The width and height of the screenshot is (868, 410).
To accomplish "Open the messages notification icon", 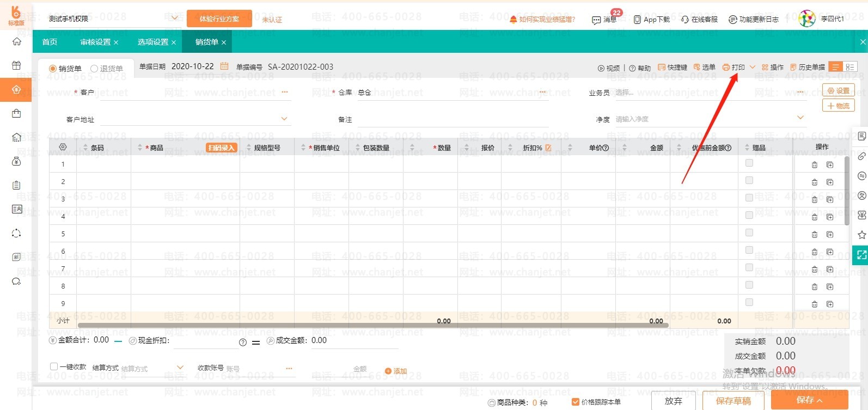I will coord(597,20).
